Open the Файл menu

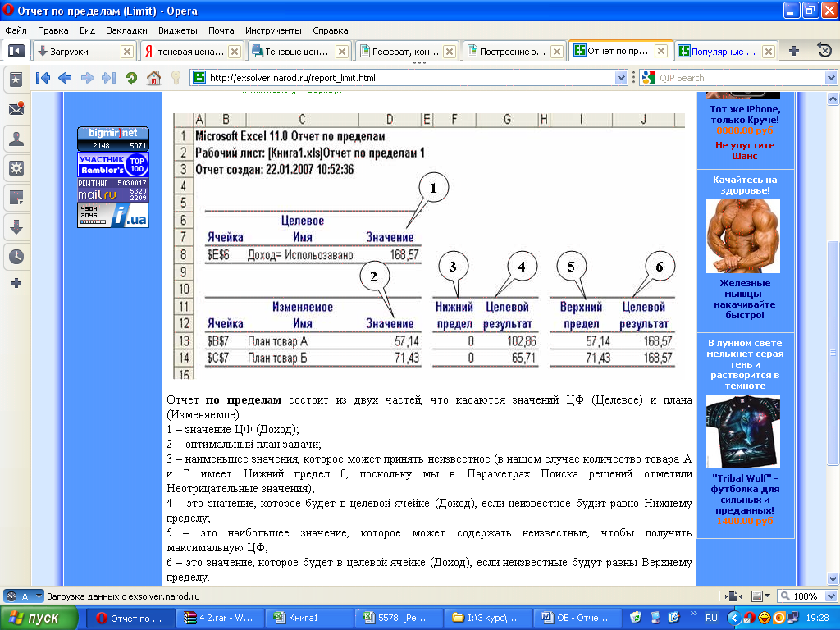pyautogui.click(x=16, y=30)
